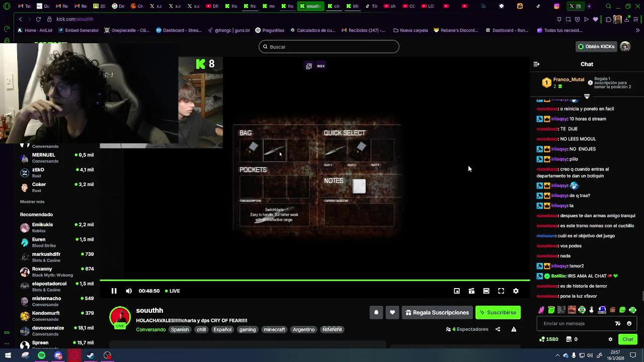Enter fullscreen mode on player

pos(501,291)
